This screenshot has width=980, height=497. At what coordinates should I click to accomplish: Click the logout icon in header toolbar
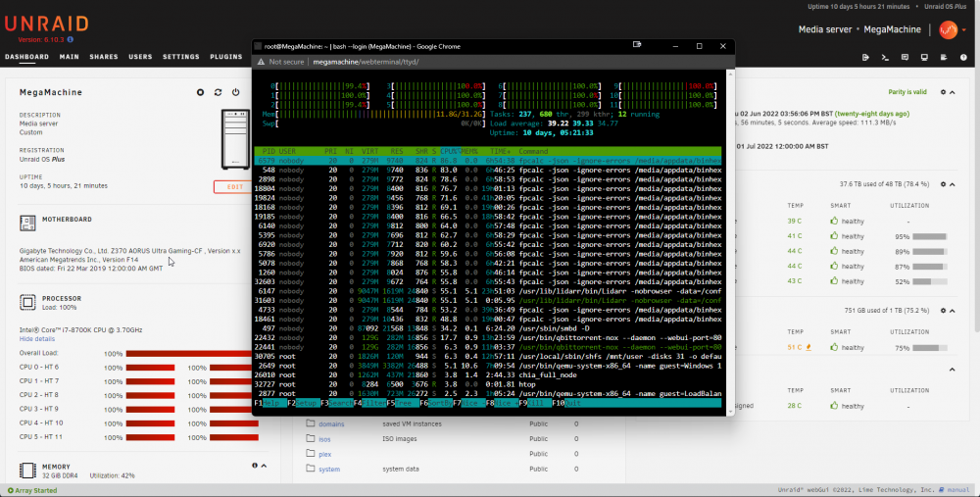click(x=865, y=58)
